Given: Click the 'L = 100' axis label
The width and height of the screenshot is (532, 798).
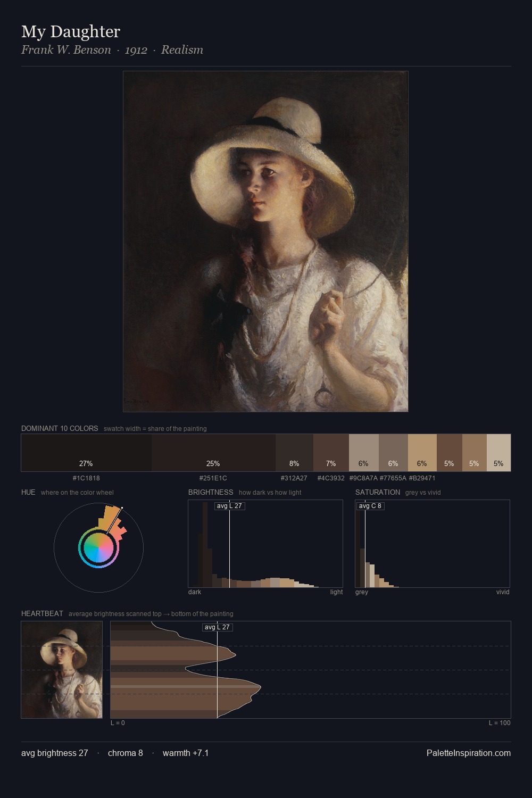Looking at the screenshot, I should 500,722.
